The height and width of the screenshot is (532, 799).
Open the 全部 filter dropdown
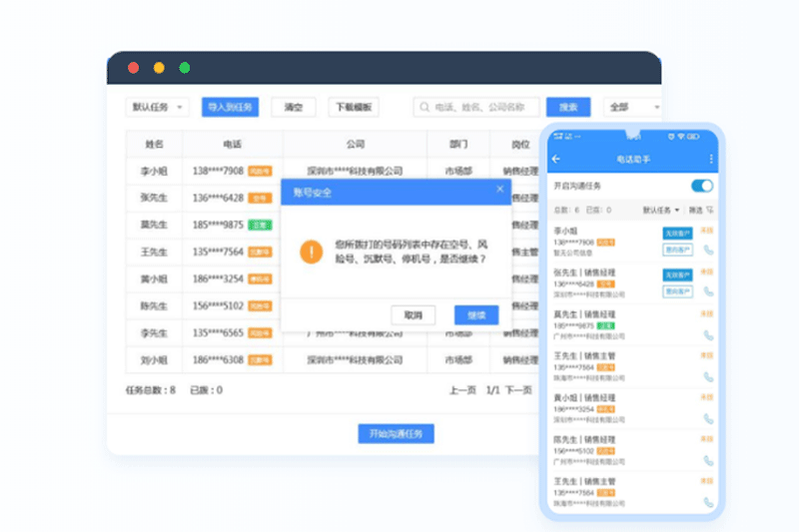pos(632,107)
